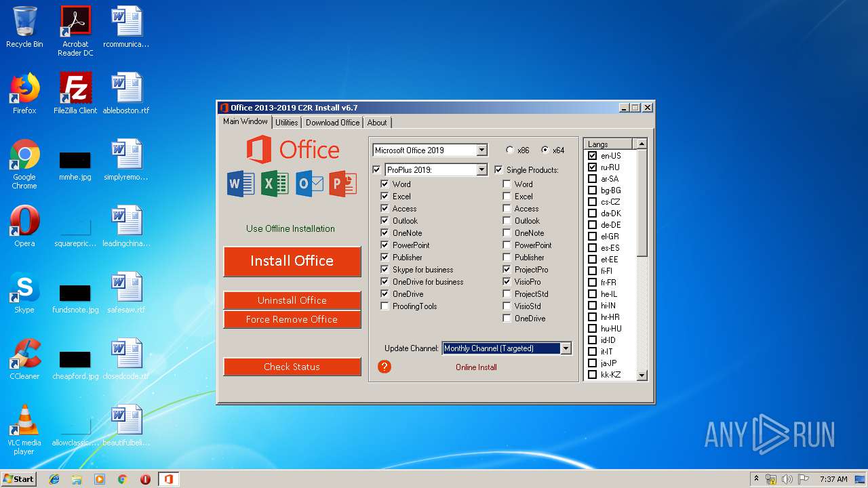Click Force Remove Office button

tap(292, 319)
